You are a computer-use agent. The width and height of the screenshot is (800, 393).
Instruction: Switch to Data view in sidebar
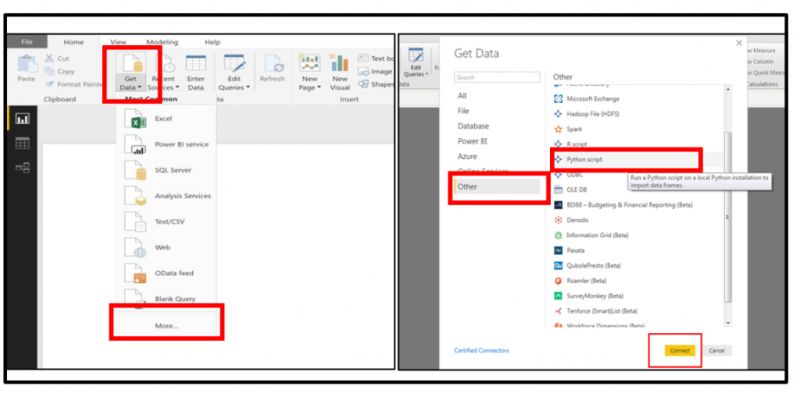22,143
